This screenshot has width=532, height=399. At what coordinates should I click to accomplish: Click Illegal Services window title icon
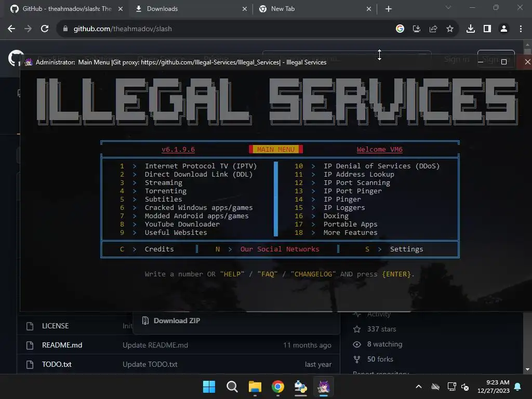(29, 62)
